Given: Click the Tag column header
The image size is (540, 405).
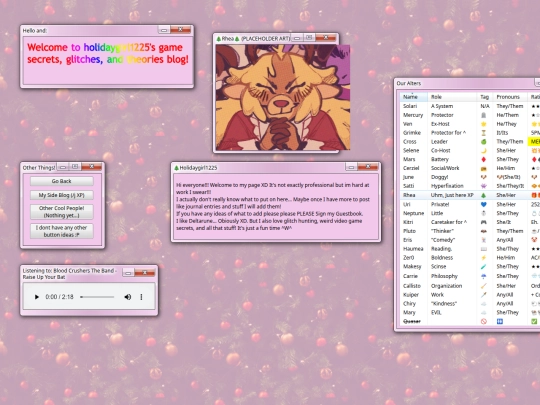Looking at the screenshot, I should coord(485,97).
